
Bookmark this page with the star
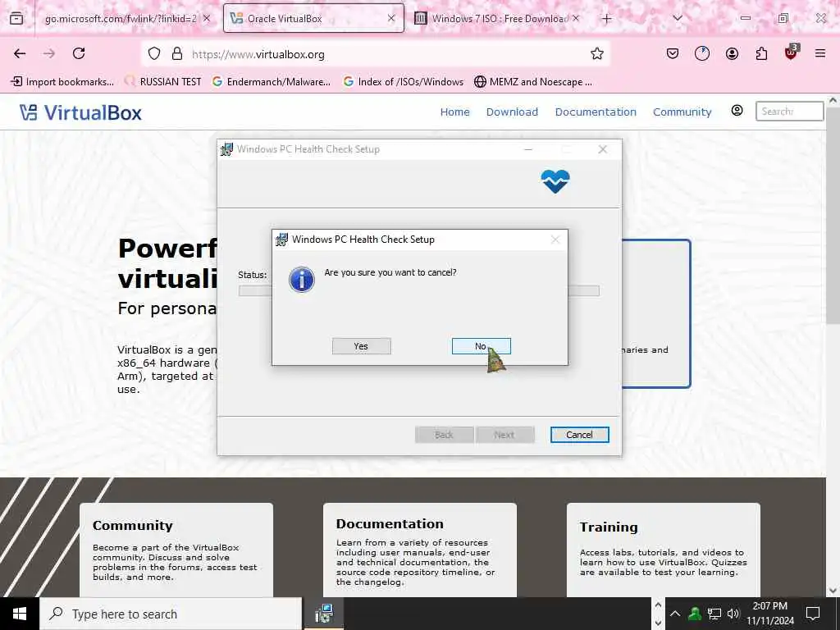597,53
